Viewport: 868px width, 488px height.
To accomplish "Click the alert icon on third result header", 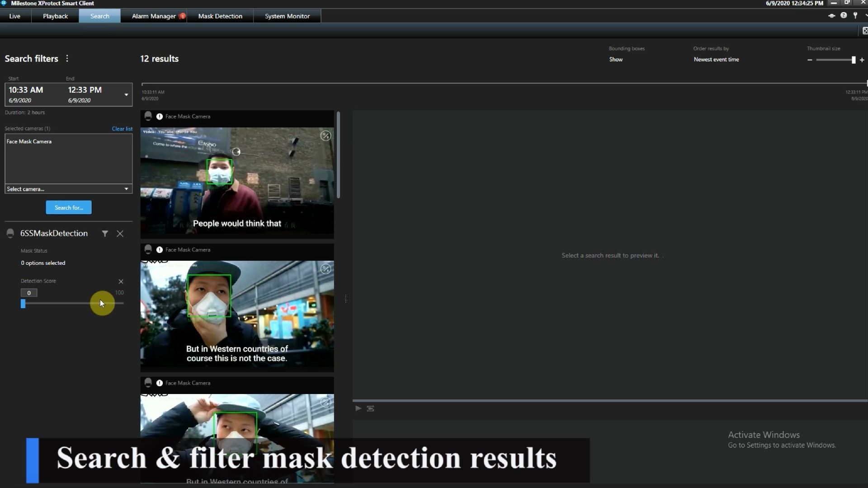I will [x=160, y=383].
